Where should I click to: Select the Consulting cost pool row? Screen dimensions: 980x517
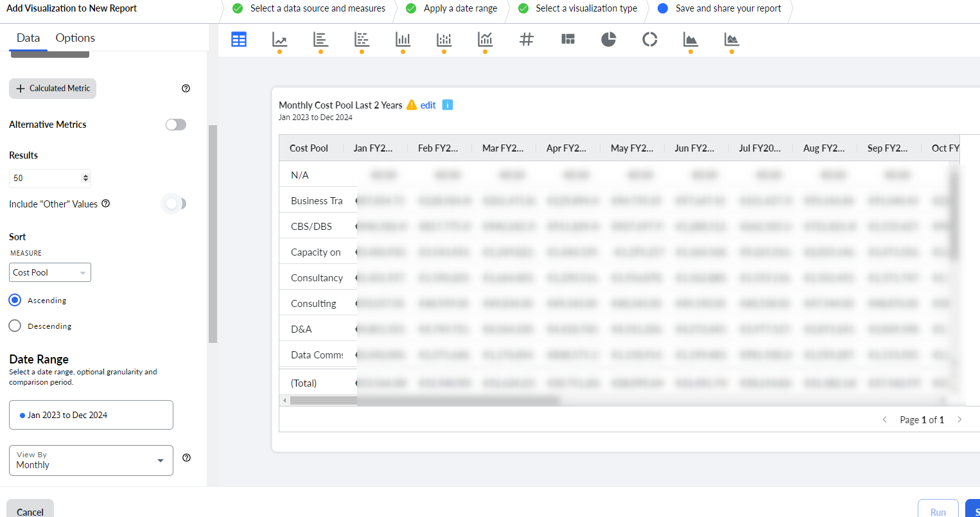[x=313, y=304]
